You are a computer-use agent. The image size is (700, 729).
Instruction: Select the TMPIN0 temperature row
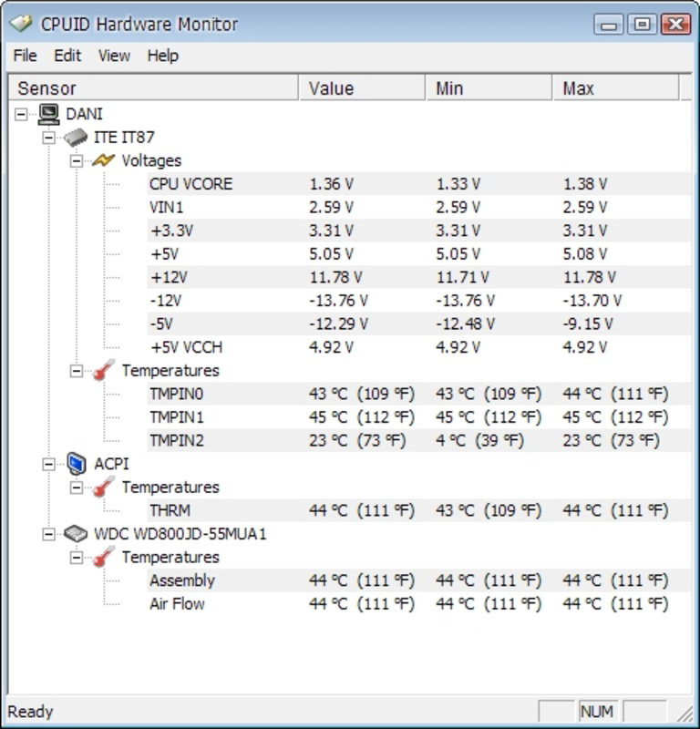coord(418,395)
